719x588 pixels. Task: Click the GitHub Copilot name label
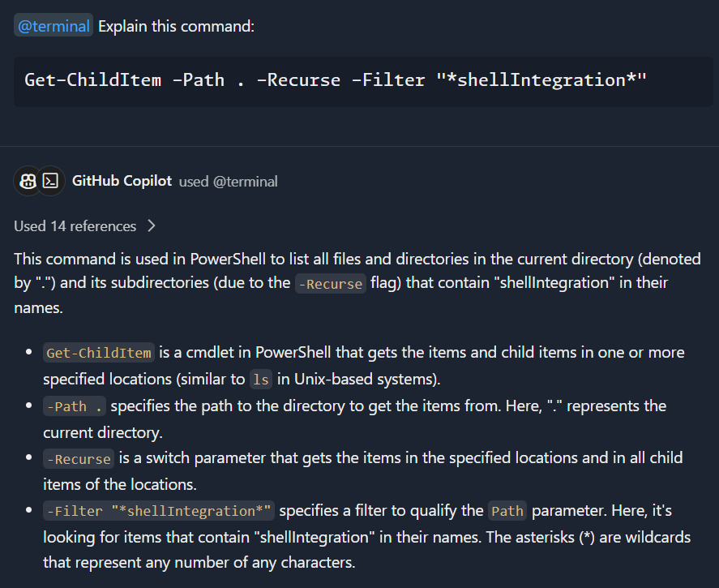[x=122, y=180]
